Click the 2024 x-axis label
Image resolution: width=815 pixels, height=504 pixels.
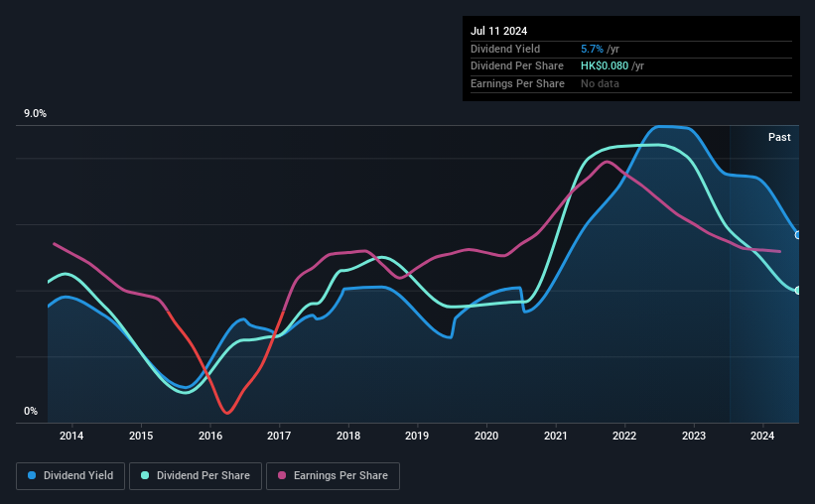(x=762, y=436)
